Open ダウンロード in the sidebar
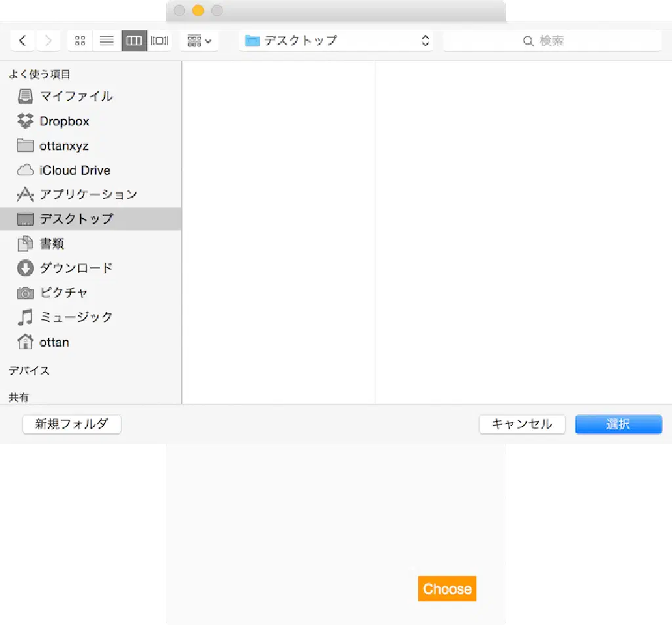Screen dimensions: 672x625 (75, 268)
